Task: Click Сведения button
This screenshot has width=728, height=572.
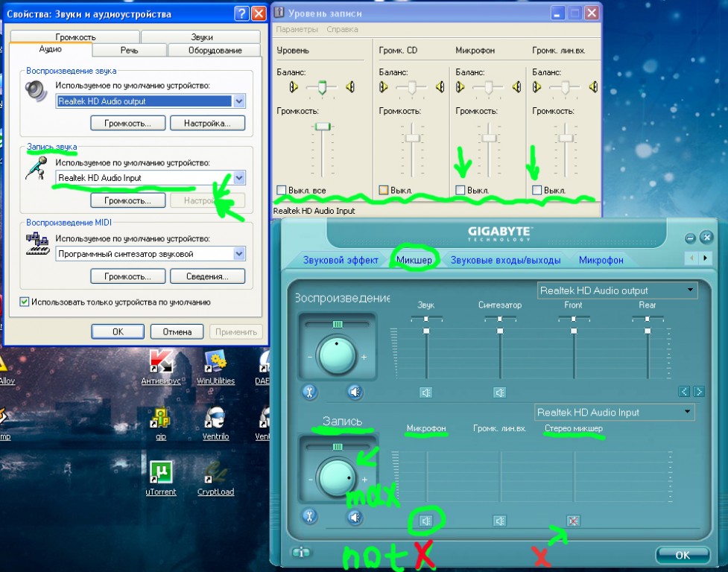Action: [208, 276]
